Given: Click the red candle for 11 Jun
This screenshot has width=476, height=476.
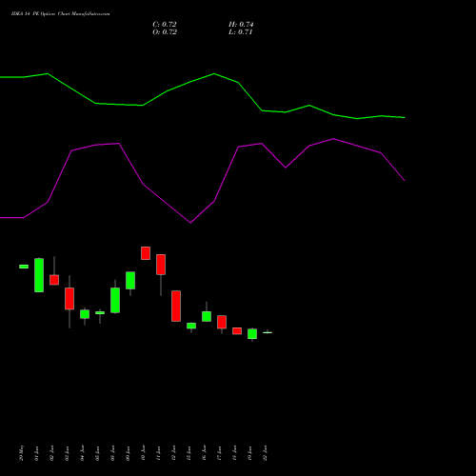Looking at the screenshot, I should pyautogui.click(x=161, y=265).
